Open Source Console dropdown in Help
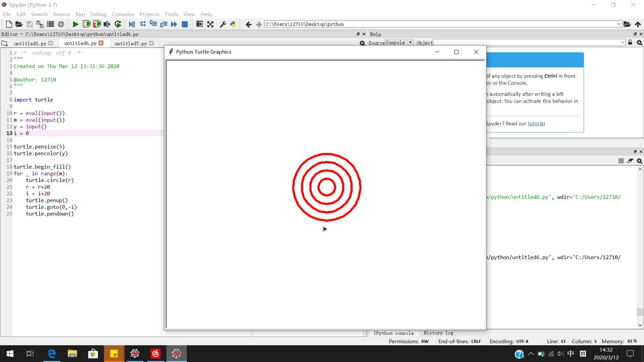Screen dimensions: 644x362 pyautogui.click(x=399, y=43)
